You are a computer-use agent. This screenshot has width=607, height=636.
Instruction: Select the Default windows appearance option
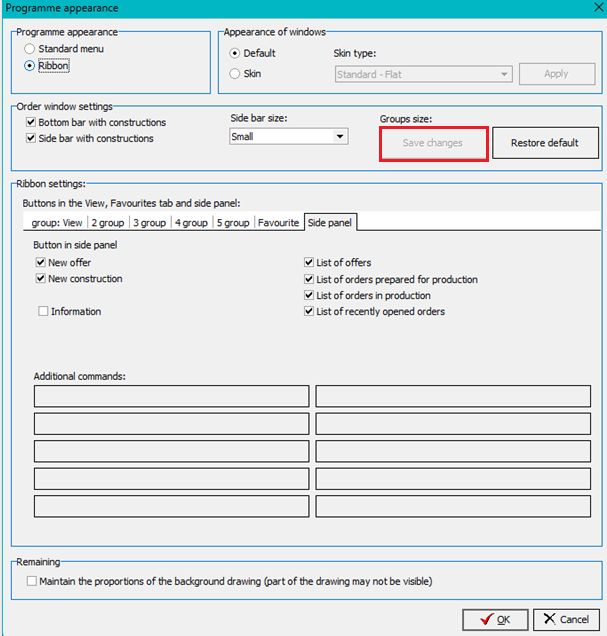point(235,53)
